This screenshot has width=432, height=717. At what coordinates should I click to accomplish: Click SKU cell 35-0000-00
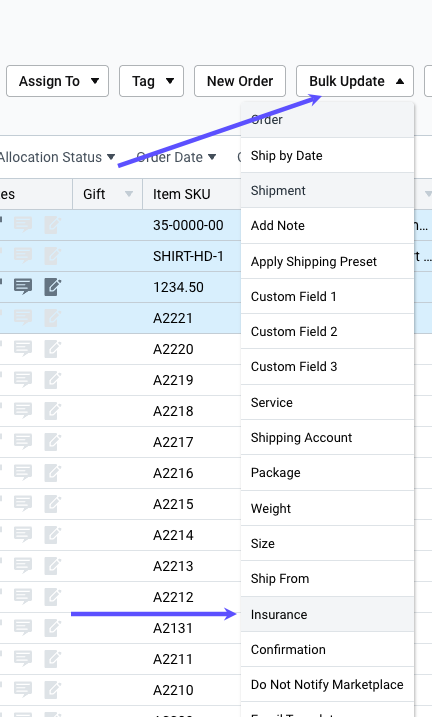[x=188, y=225]
